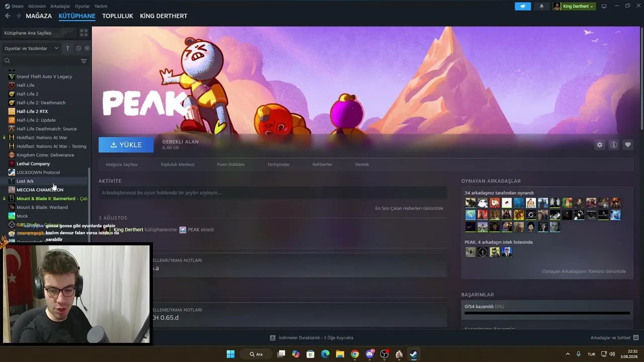Go forward with the right arrow
This screenshot has width=644, height=362.
point(18,16)
